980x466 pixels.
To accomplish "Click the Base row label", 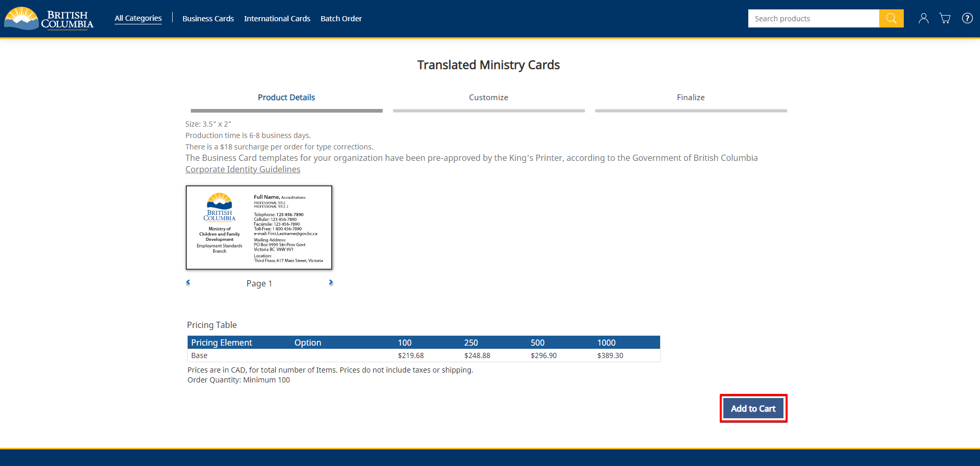I will (x=199, y=355).
